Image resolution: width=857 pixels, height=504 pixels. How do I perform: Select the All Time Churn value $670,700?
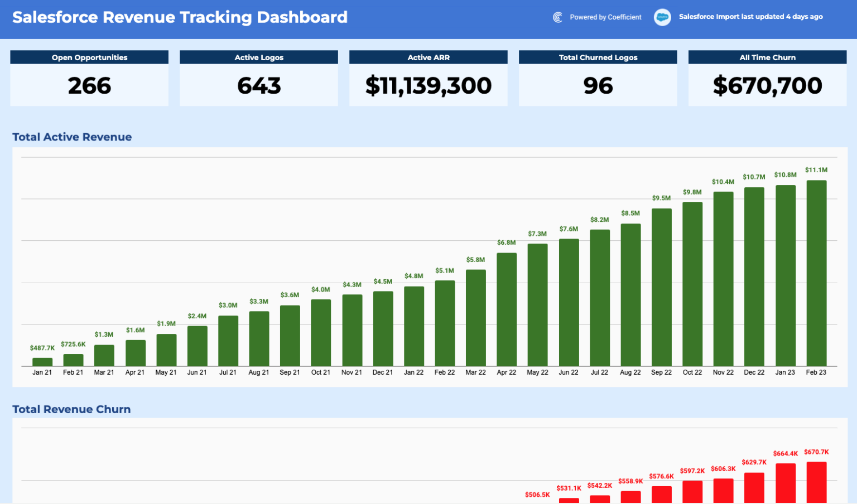767,86
